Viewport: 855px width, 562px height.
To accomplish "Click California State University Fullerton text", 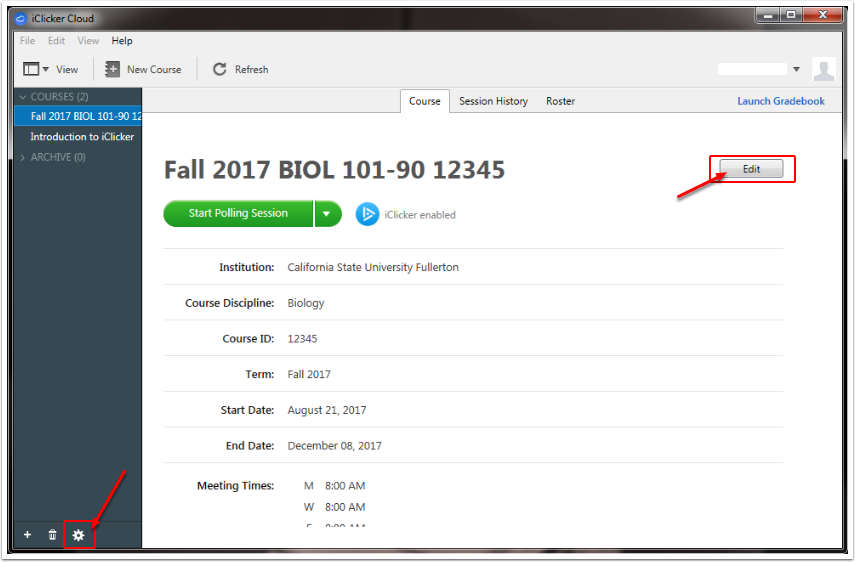I will [373, 267].
